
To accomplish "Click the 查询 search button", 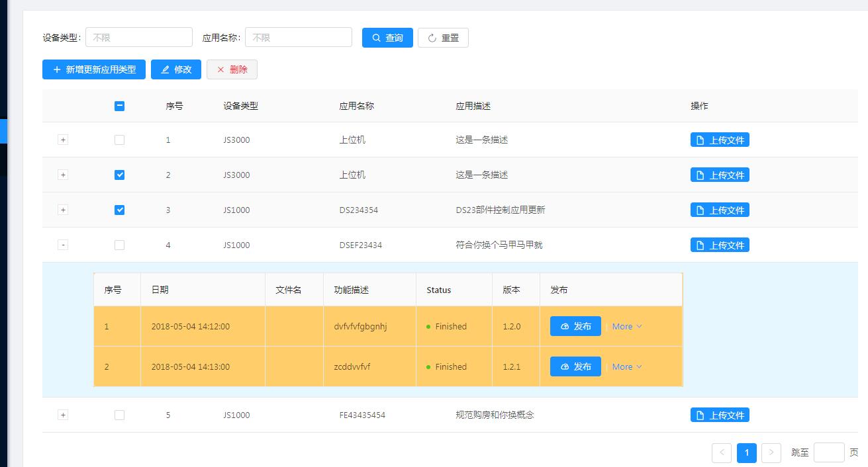I will coord(387,37).
